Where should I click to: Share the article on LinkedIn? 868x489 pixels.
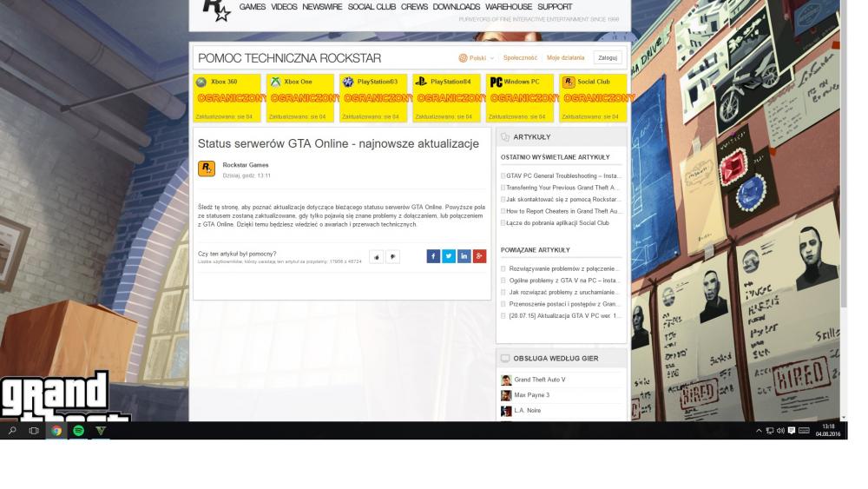pyautogui.click(x=464, y=256)
